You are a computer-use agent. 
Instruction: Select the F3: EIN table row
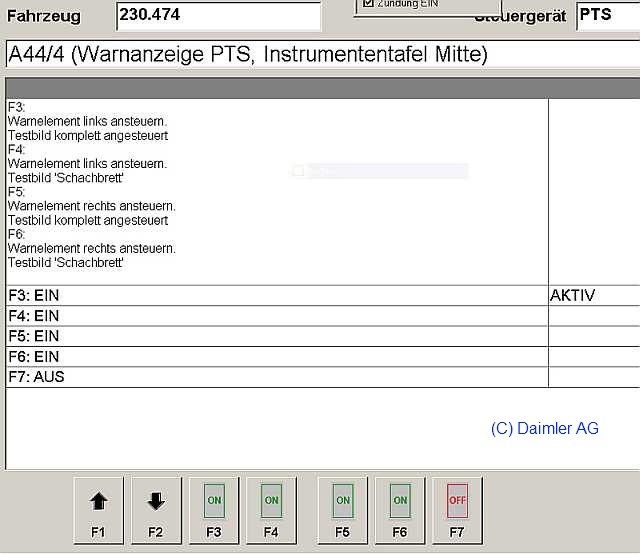[x=276, y=296]
